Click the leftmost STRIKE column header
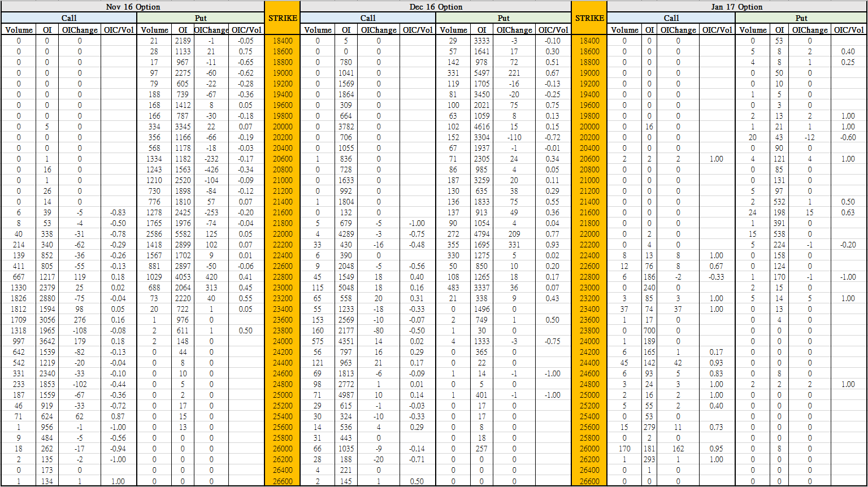 click(282, 18)
